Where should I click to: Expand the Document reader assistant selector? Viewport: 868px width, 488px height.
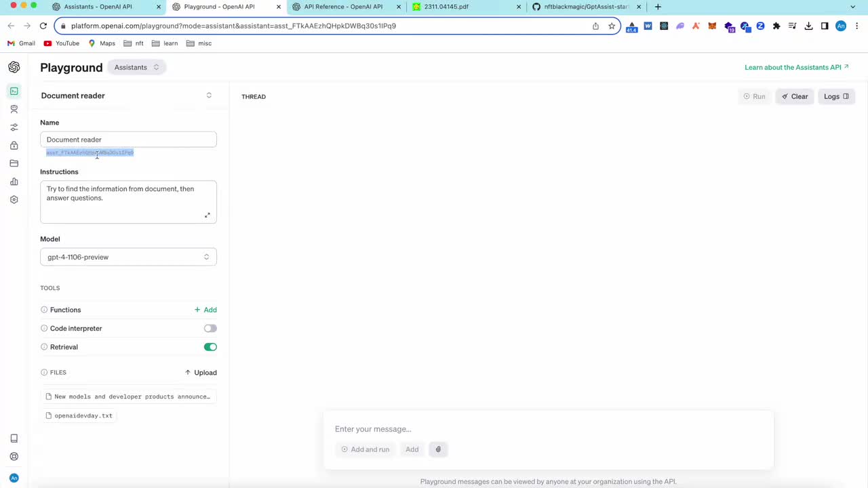[x=209, y=96]
